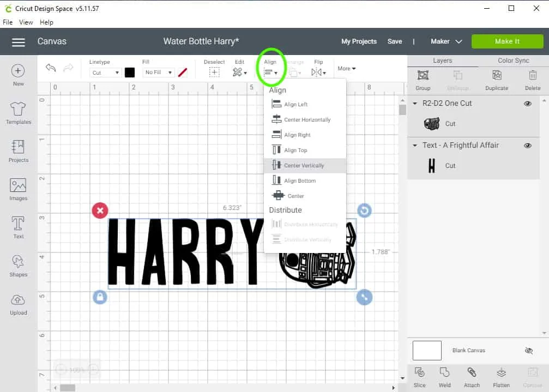Choose Align Right from Align menu
549x392 pixels.
click(305, 135)
